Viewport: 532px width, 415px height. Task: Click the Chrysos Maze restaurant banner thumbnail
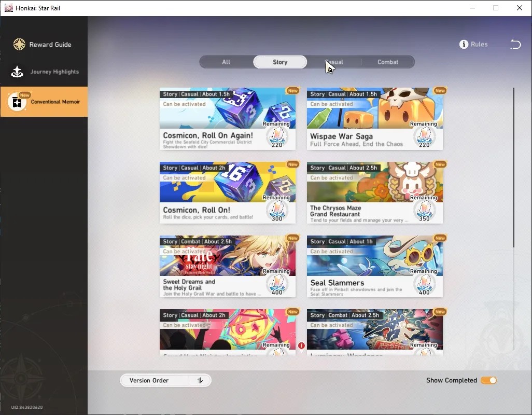tap(374, 182)
